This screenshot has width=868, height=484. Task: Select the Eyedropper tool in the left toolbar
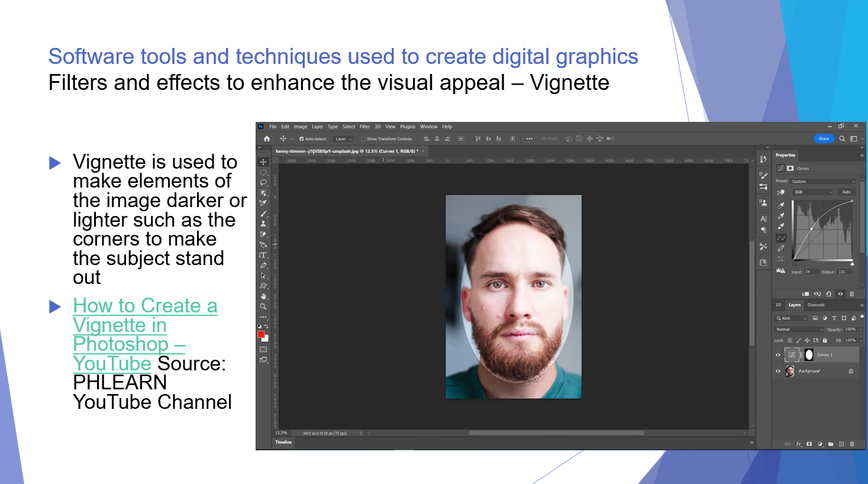click(x=263, y=203)
